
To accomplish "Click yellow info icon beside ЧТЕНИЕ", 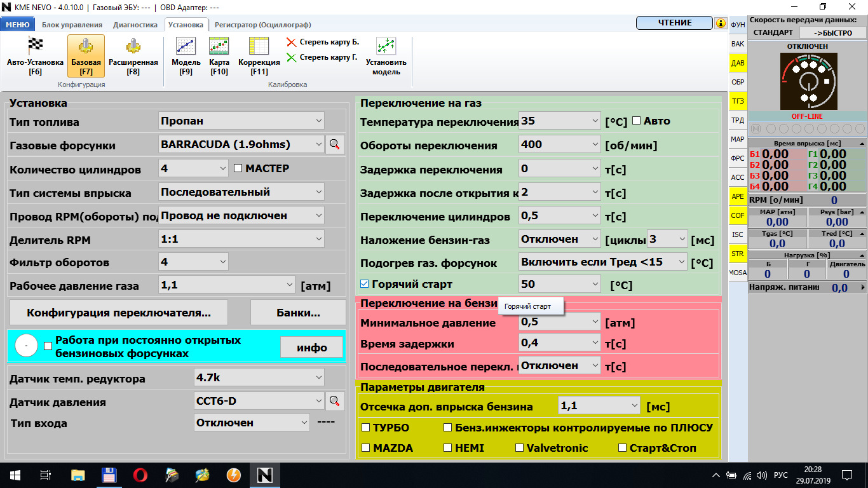I will tap(721, 23).
